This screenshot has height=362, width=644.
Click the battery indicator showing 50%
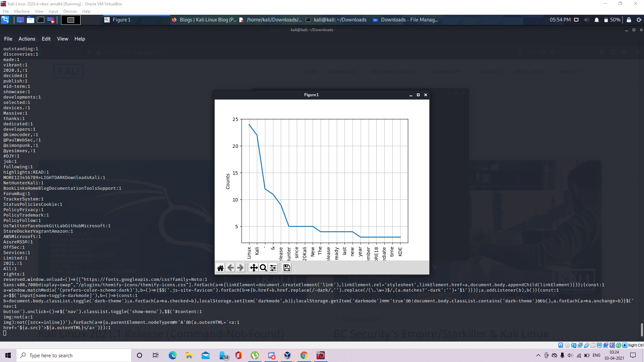(x=611, y=20)
